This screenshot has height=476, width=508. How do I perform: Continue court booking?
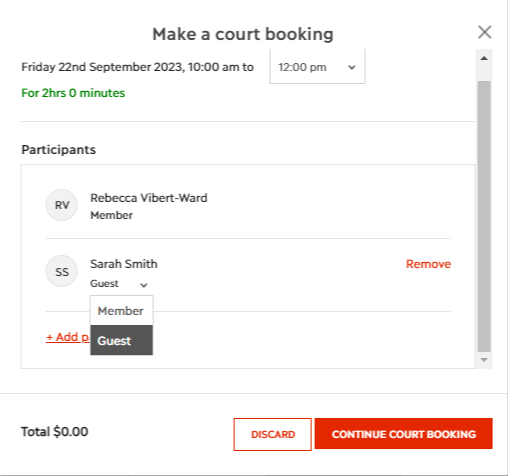click(404, 434)
